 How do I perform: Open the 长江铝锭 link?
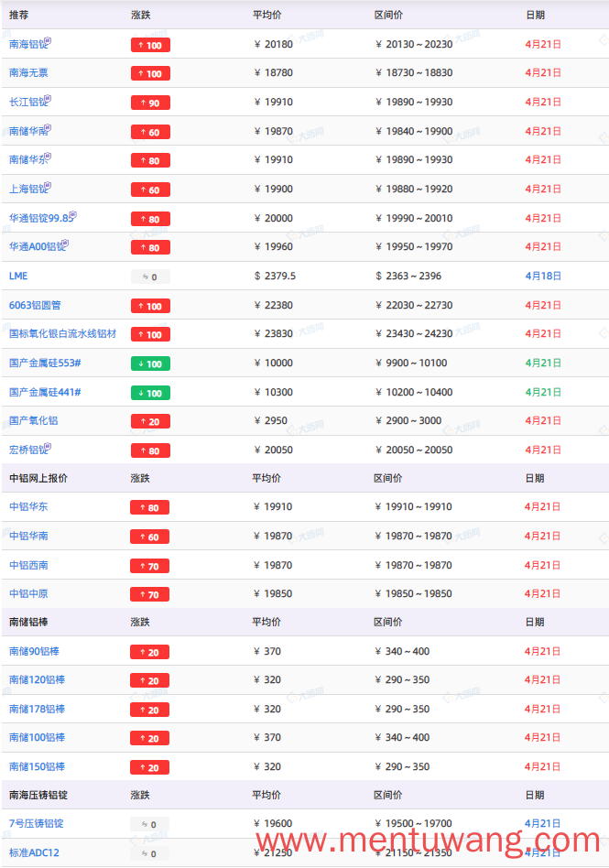[28, 102]
